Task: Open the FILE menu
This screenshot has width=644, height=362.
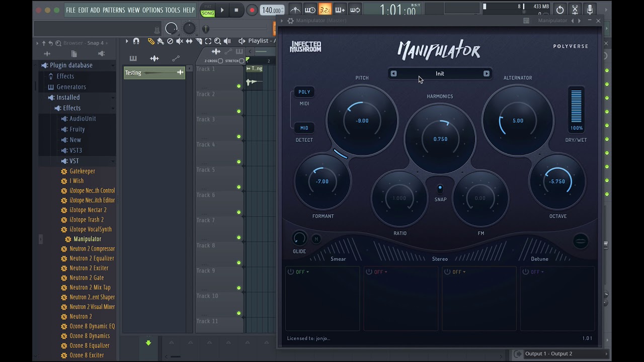Action: 70,10
